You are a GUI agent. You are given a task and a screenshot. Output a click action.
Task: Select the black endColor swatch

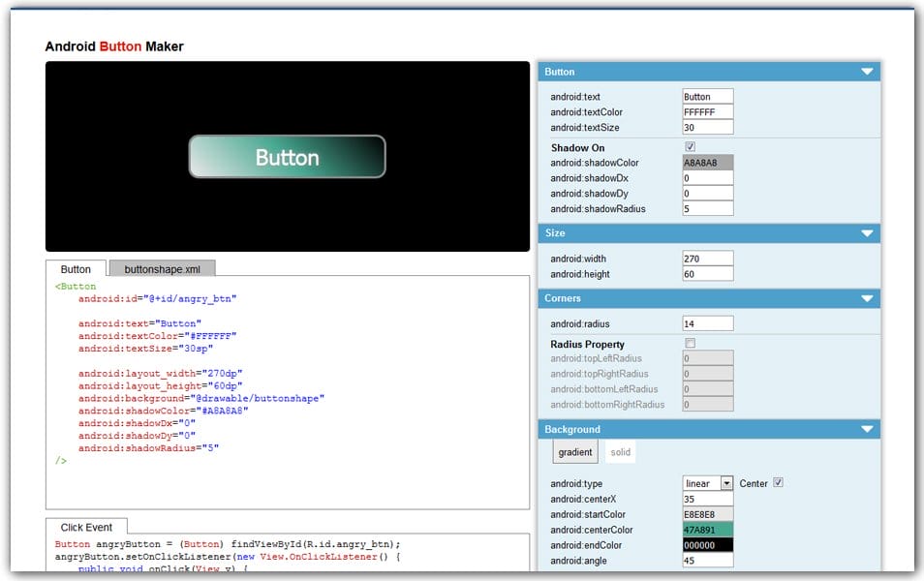(708, 545)
